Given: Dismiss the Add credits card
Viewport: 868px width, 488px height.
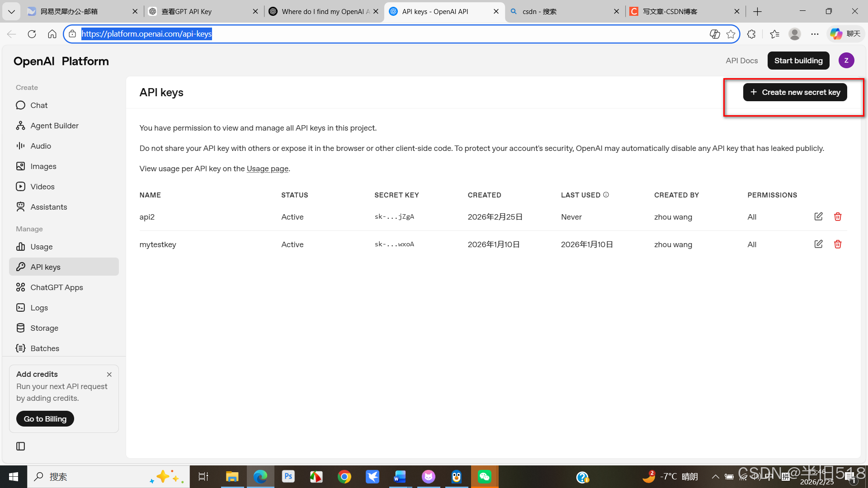Looking at the screenshot, I should 109,375.
